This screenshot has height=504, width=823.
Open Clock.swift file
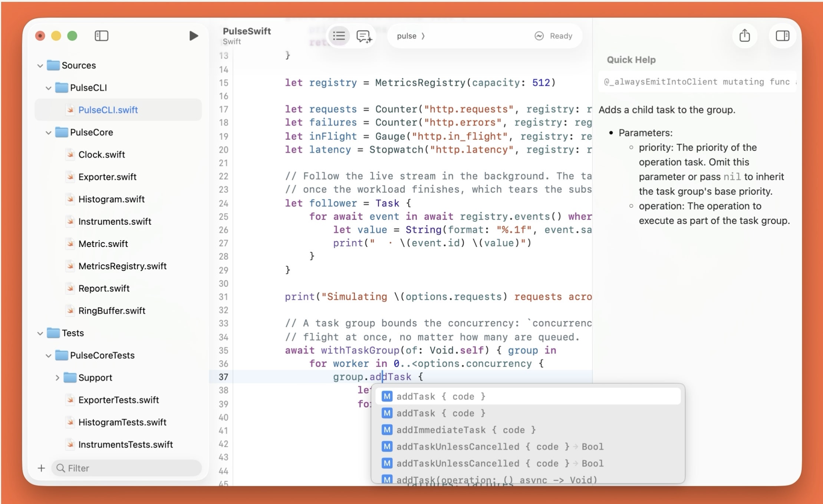(x=102, y=155)
